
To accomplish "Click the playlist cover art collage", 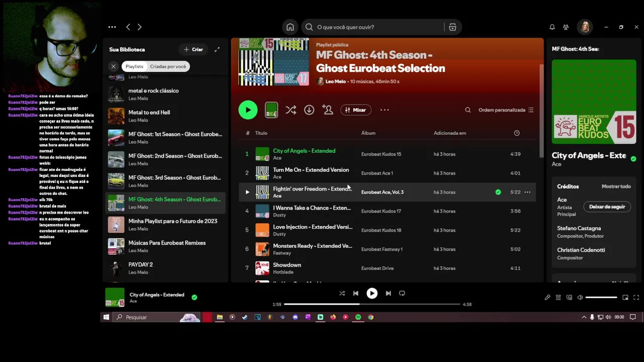I will click(274, 62).
